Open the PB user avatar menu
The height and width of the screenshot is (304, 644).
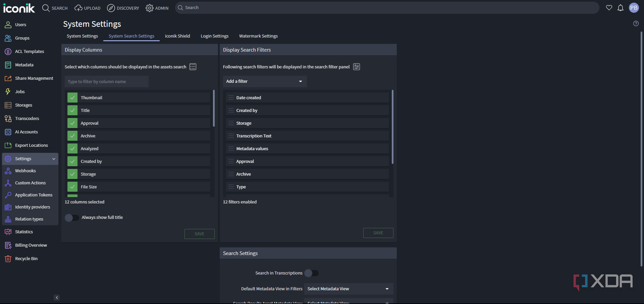[x=634, y=8]
